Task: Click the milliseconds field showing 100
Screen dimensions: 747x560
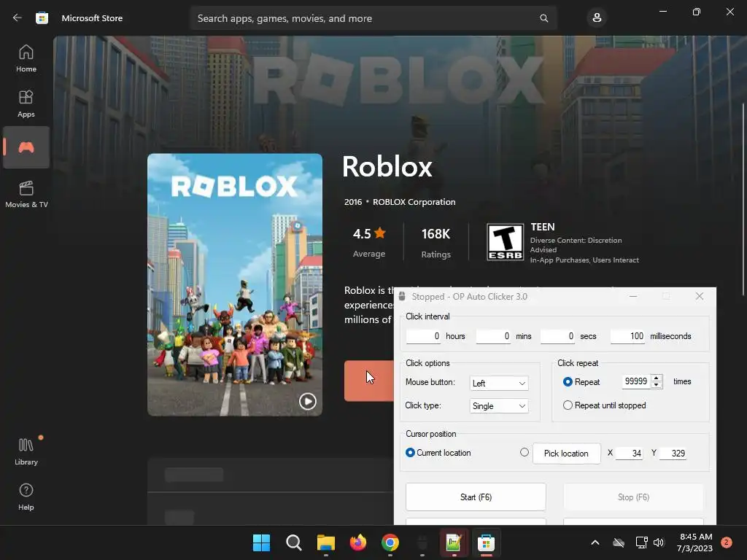Action: (x=627, y=336)
